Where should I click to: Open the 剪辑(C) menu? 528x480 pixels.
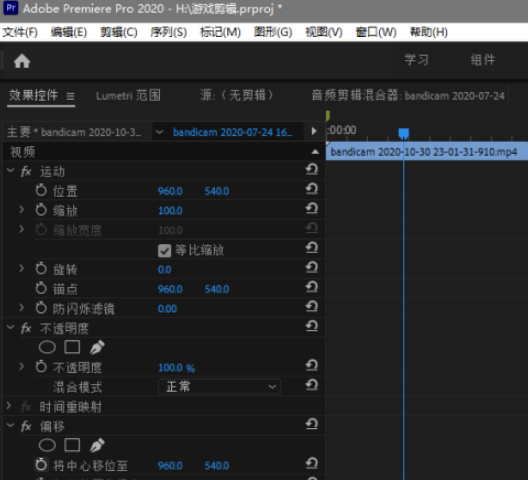click(x=119, y=32)
